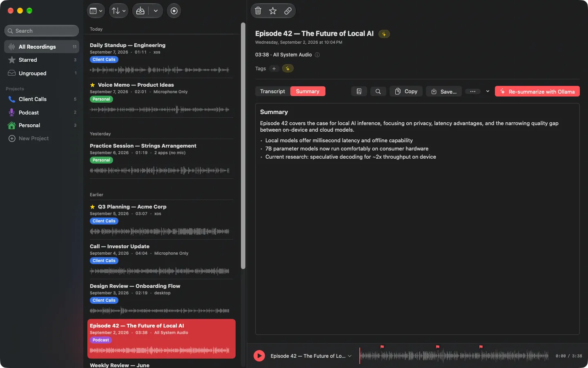Image resolution: width=588 pixels, height=368 pixels.
Task: Start a new recording with record button
Action: point(174,11)
